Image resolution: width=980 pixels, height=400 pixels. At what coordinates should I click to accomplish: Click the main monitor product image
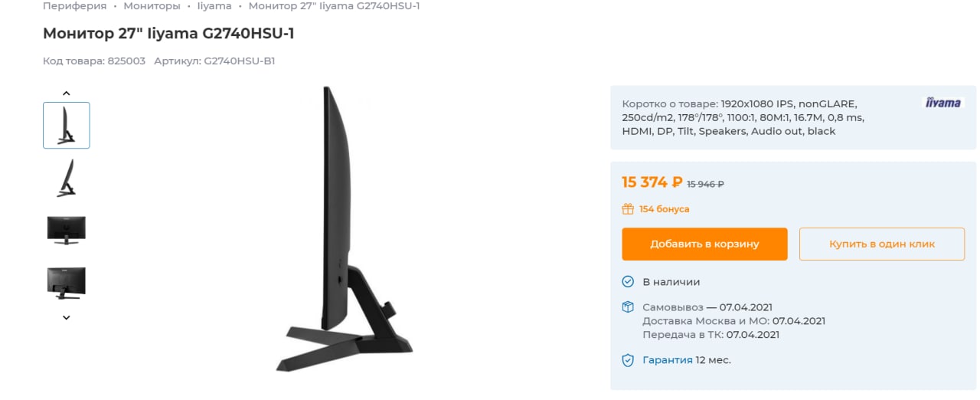(343, 230)
